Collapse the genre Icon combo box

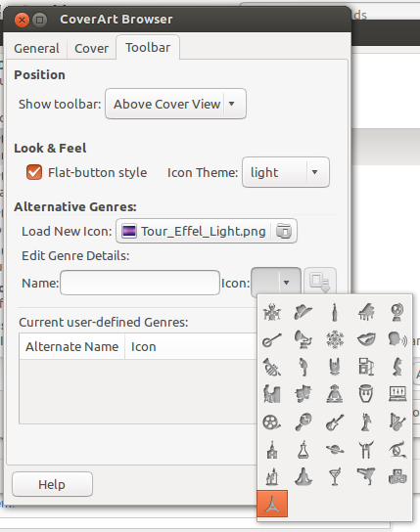(276, 283)
